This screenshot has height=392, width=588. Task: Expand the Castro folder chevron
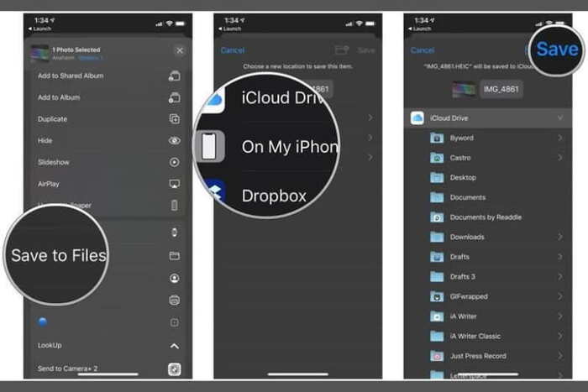pos(560,158)
